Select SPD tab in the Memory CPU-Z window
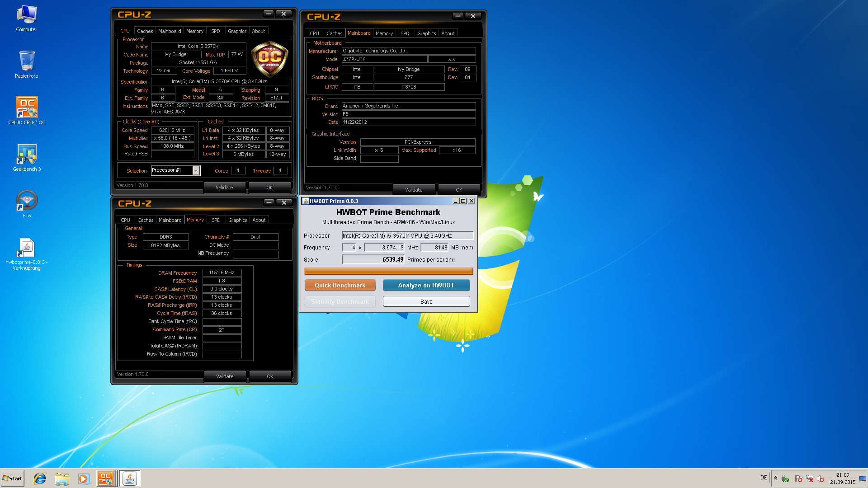The image size is (868, 488). click(216, 220)
